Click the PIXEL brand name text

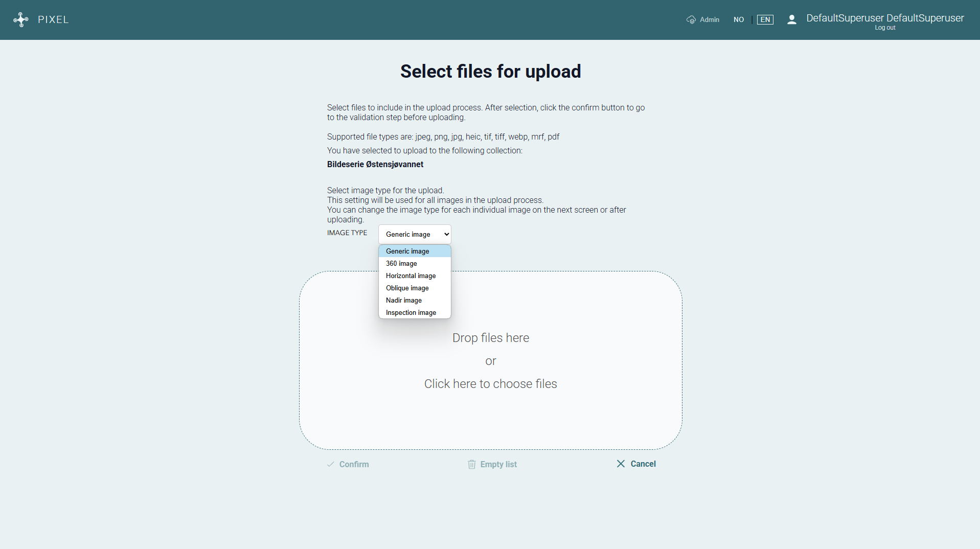(x=53, y=19)
